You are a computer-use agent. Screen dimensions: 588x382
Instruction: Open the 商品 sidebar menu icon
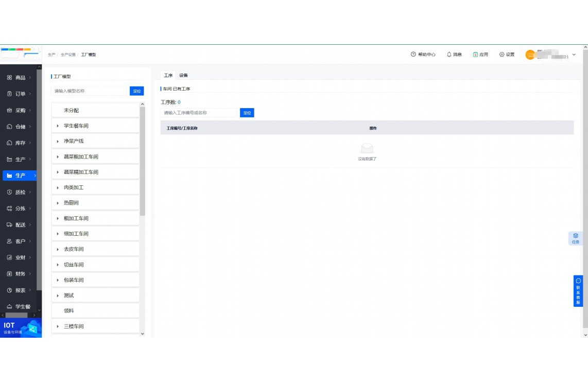pyautogui.click(x=9, y=78)
